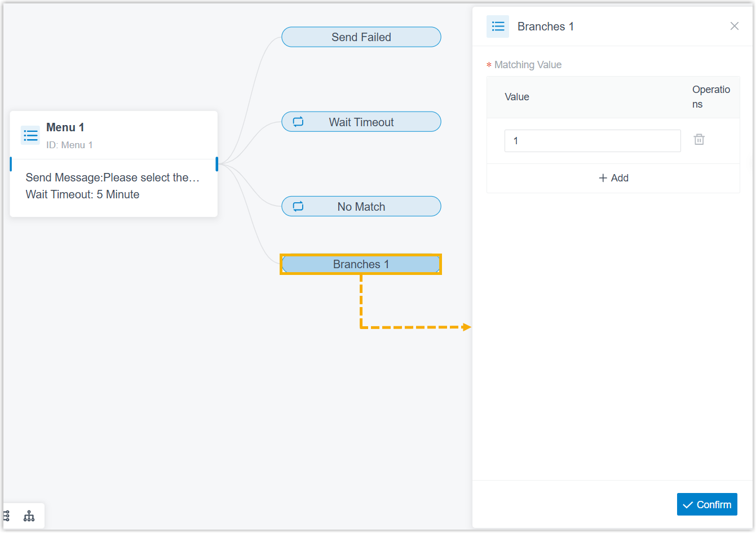Screen dimensions: 756x533
Task: Click the loop icon on Wait Timeout node
Action: click(x=298, y=122)
